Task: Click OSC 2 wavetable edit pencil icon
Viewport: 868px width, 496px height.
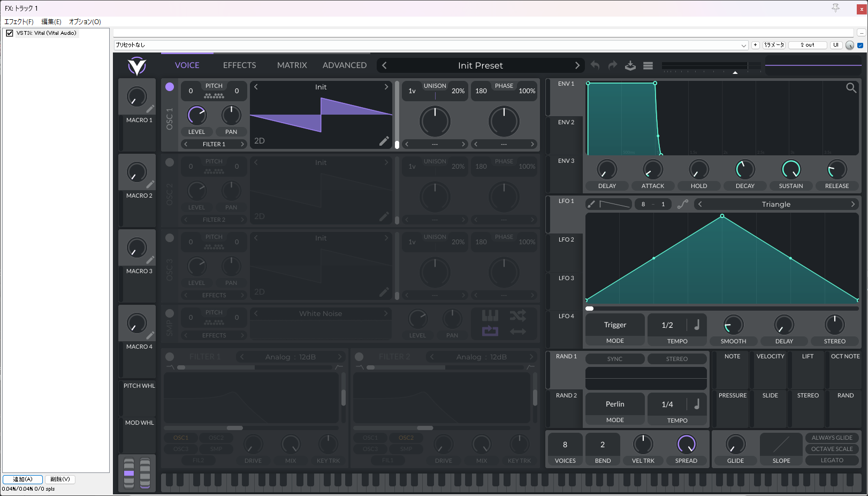Action: point(384,216)
